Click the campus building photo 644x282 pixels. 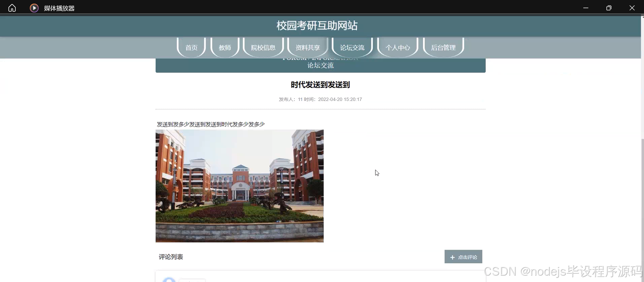click(239, 186)
